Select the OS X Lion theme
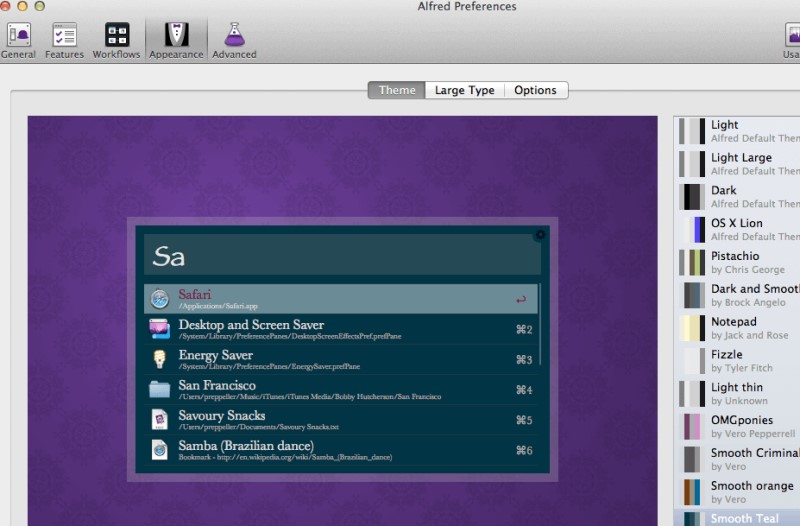800x526 pixels. [x=737, y=229]
